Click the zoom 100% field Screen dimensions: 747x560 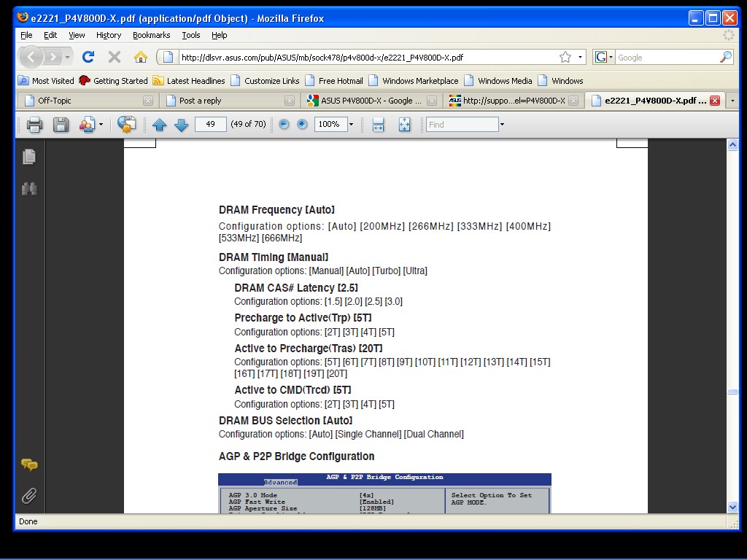click(x=330, y=124)
